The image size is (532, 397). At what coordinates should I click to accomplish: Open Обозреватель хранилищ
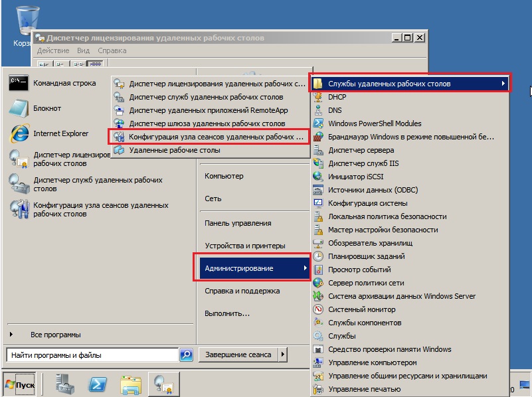point(410,243)
